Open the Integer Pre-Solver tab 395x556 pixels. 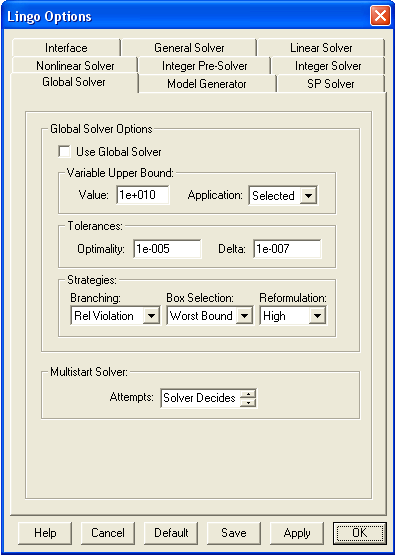click(x=205, y=66)
